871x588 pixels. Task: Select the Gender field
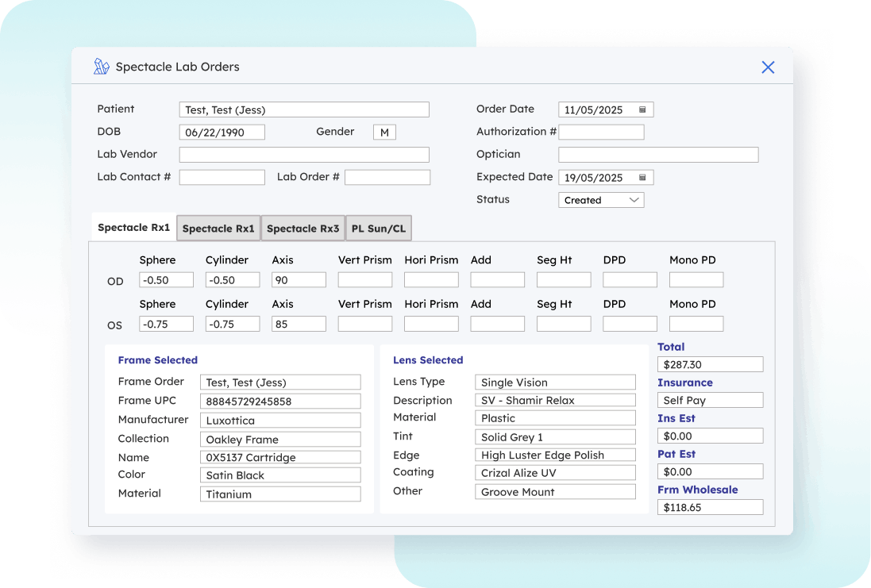point(384,133)
